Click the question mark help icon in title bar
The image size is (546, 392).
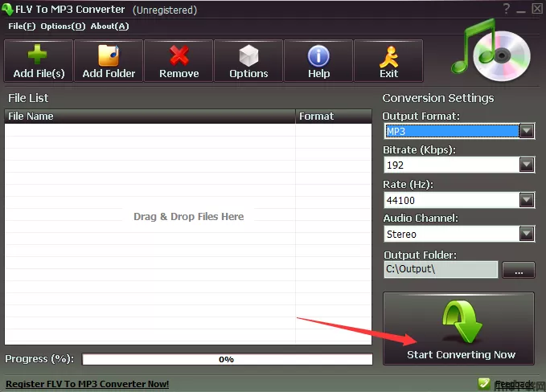[x=506, y=9]
